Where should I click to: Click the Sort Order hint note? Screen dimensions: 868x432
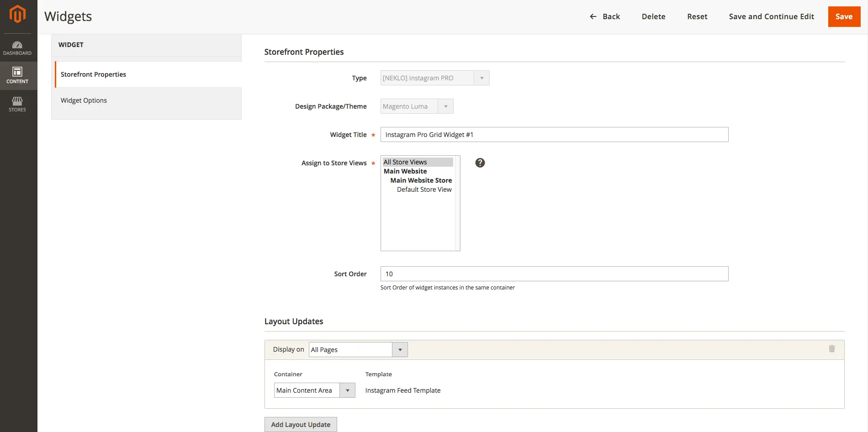(447, 288)
